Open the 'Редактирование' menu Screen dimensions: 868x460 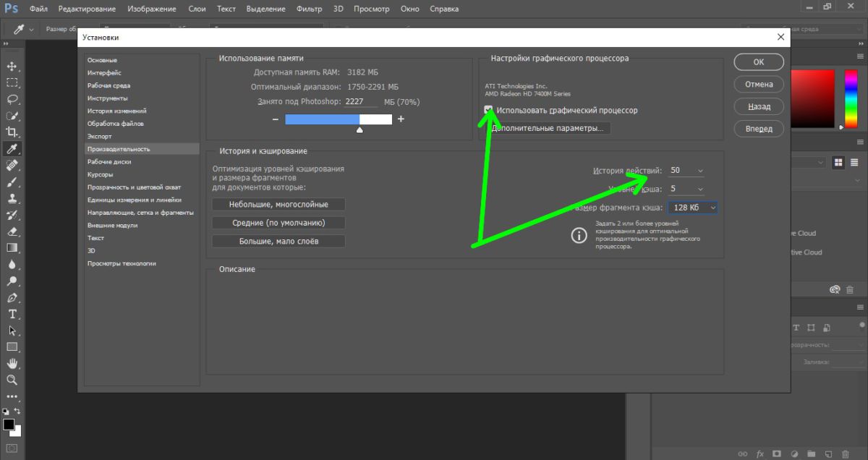click(x=87, y=9)
